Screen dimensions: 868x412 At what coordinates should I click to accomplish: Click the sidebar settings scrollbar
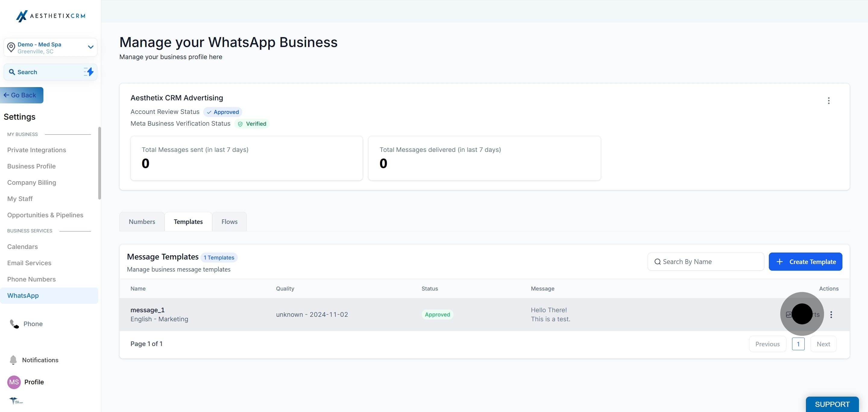coord(99,163)
